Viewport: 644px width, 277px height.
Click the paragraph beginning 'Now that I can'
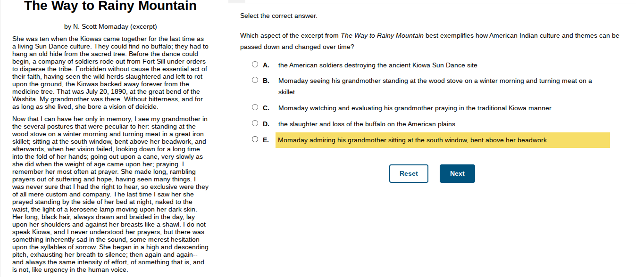(110, 194)
